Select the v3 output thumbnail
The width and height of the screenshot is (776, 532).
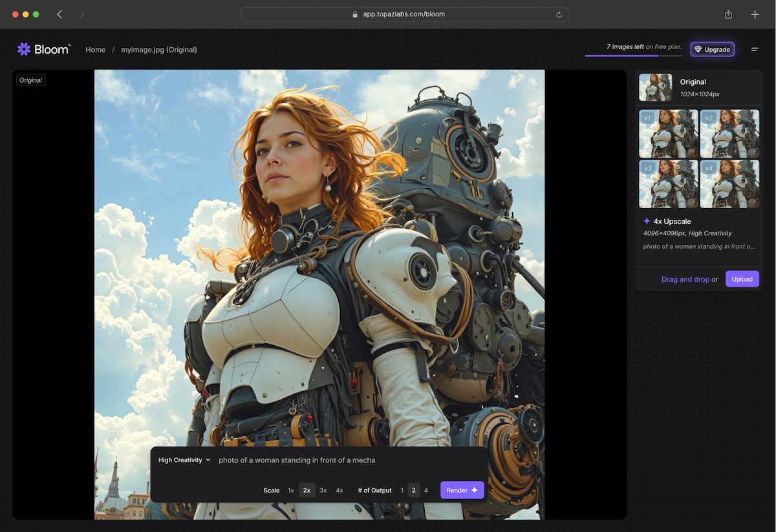[669, 184]
